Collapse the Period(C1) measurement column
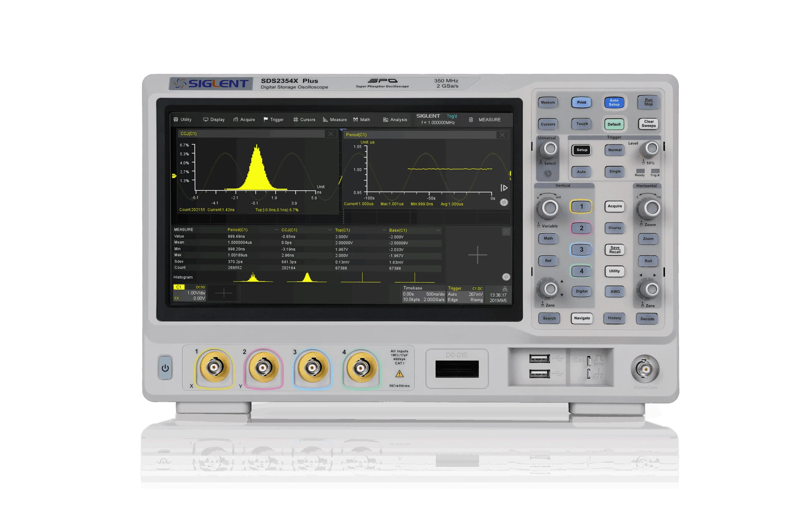The height and width of the screenshot is (532, 798). click(276, 230)
